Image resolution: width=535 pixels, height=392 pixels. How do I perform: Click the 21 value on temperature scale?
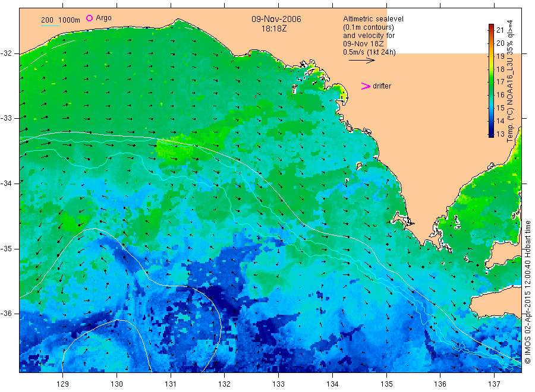click(500, 30)
